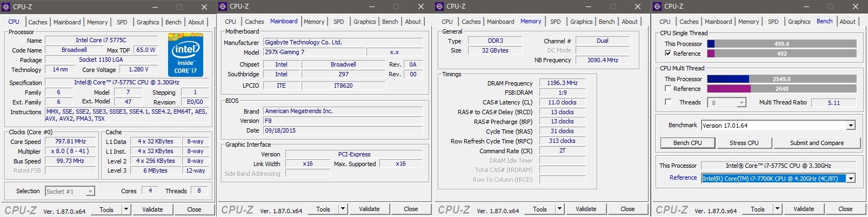The width and height of the screenshot is (868, 217).
Task: Click CPU-Z app icon in first window
Action: point(6,6)
